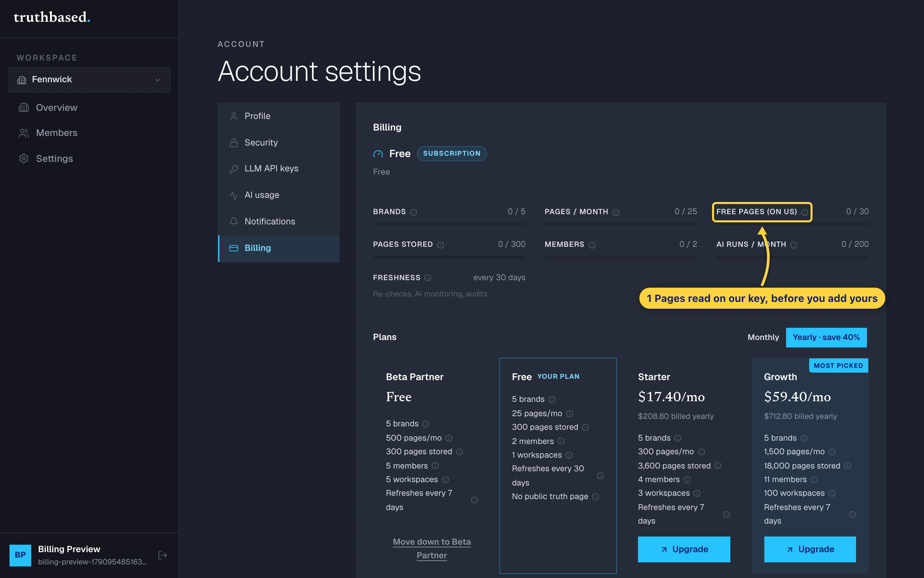This screenshot has width=924, height=578.
Task: Click the info icon next to FRESHNESS
Action: (428, 278)
